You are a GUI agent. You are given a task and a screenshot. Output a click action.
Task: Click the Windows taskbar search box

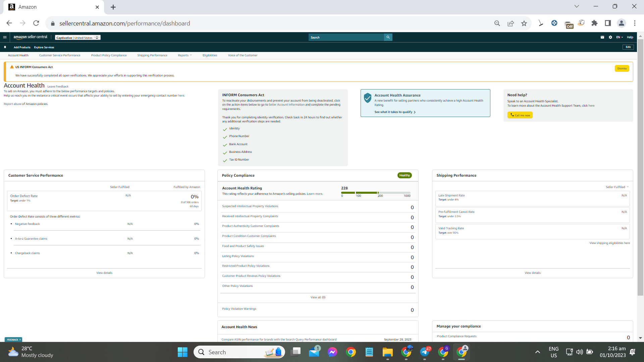click(x=239, y=352)
